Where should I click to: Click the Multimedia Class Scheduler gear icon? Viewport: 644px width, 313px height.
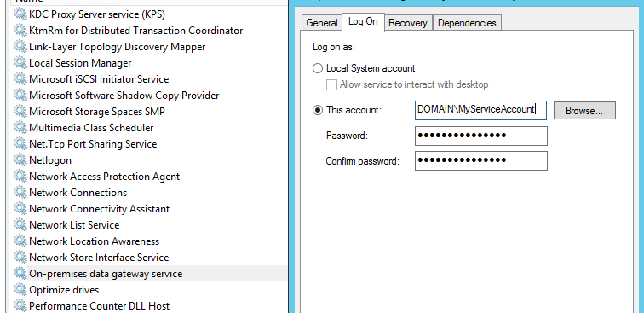pos(20,127)
